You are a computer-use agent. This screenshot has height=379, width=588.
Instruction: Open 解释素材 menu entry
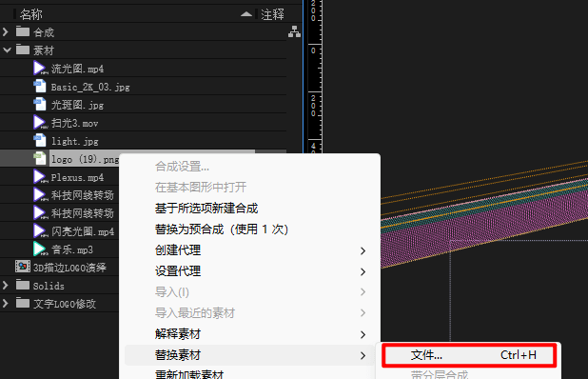pyautogui.click(x=249, y=334)
